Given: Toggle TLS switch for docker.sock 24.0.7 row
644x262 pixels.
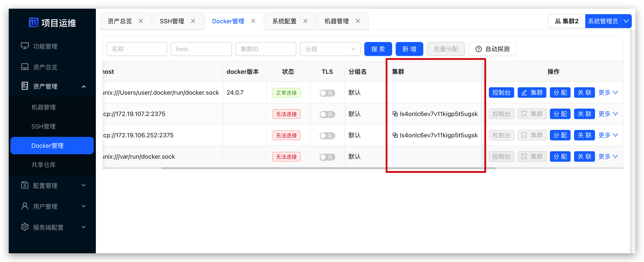Looking at the screenshot, I should pos(327,93).
